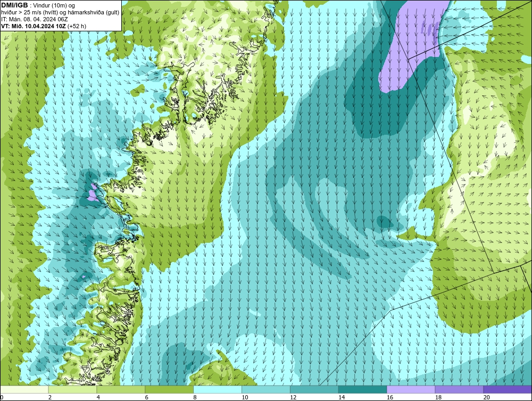Click the 14–16 m/s dark teal legend swatch

coord(363,389)
